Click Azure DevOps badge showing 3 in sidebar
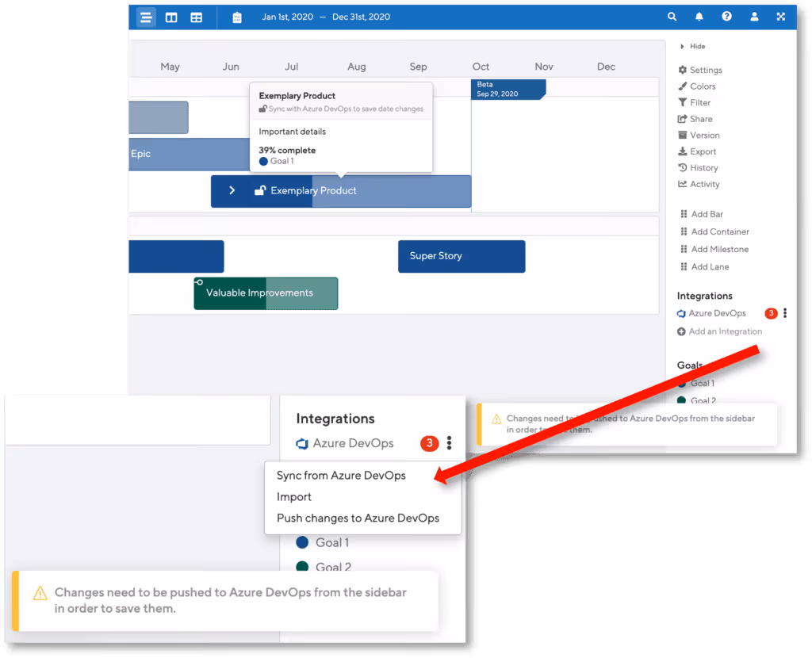The image size is (812, 658). pyautogui.click(x=771, y=313)
